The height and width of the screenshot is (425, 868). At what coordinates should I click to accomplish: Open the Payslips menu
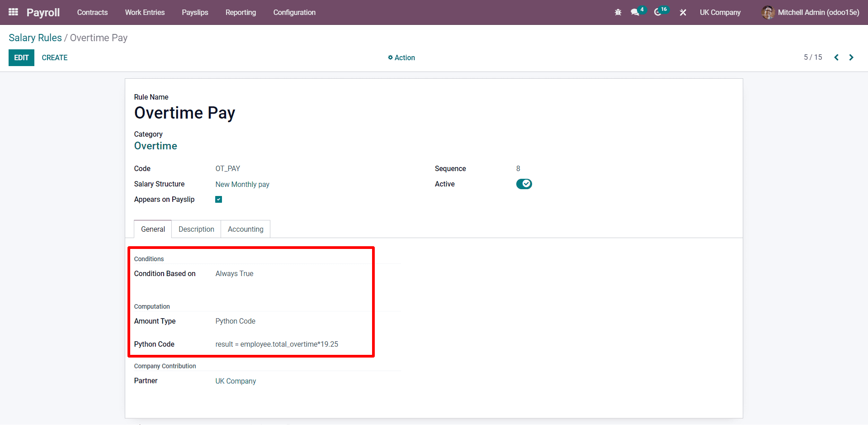[195, 12]
